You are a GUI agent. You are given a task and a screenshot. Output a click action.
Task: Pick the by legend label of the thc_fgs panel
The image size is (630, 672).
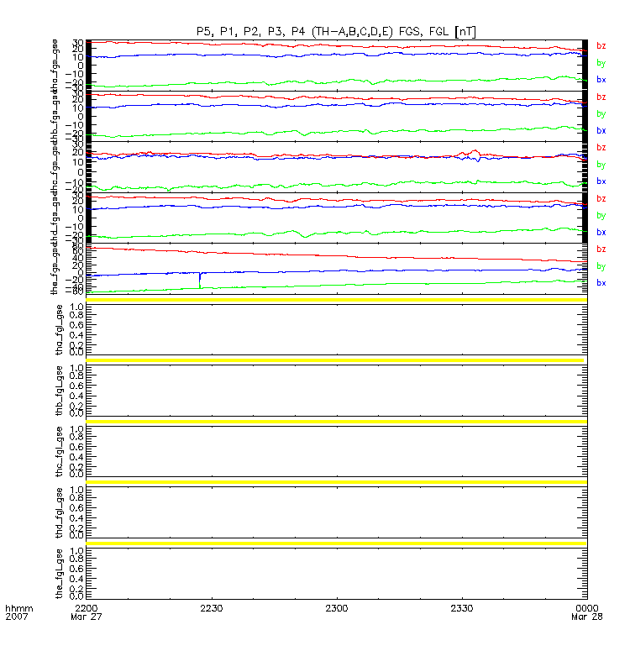pos(601,165)
